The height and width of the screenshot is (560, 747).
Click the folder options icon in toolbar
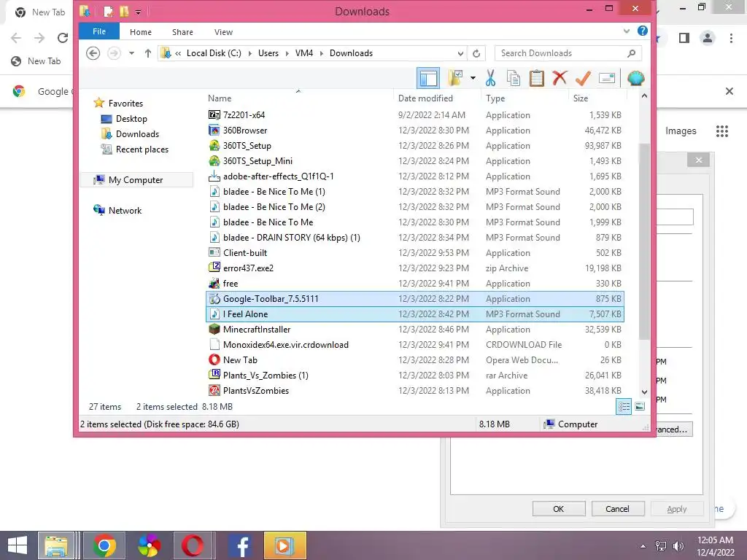(x=455, y=77)
